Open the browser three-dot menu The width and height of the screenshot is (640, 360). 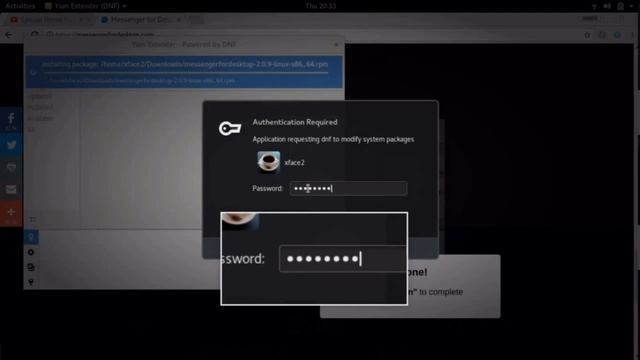pyautogui.click(x=632, y=35)
